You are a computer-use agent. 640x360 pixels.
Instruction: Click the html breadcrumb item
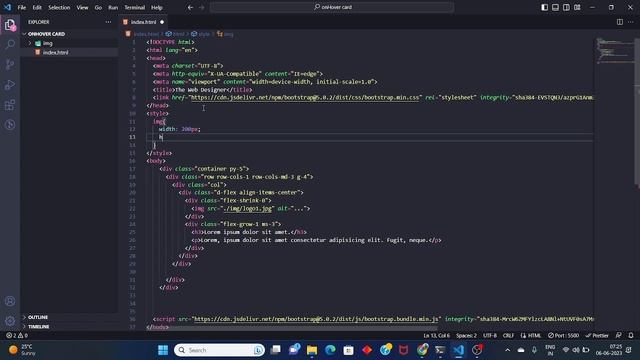175,34
